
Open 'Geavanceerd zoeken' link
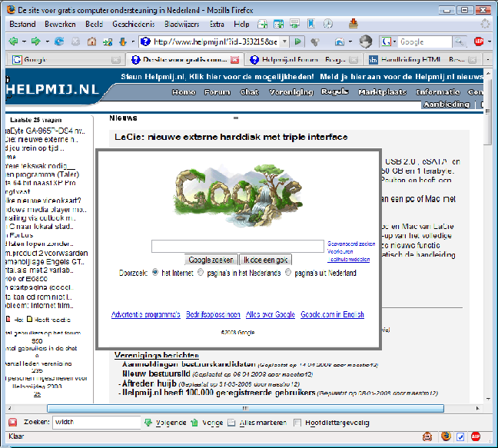pos(351,244)
